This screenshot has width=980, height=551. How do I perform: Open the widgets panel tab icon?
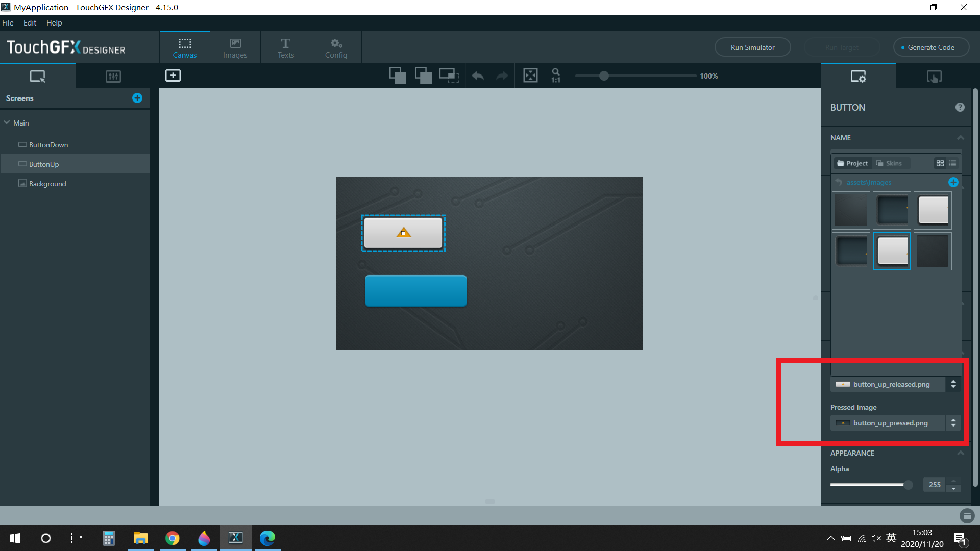[x=113, y=77]
